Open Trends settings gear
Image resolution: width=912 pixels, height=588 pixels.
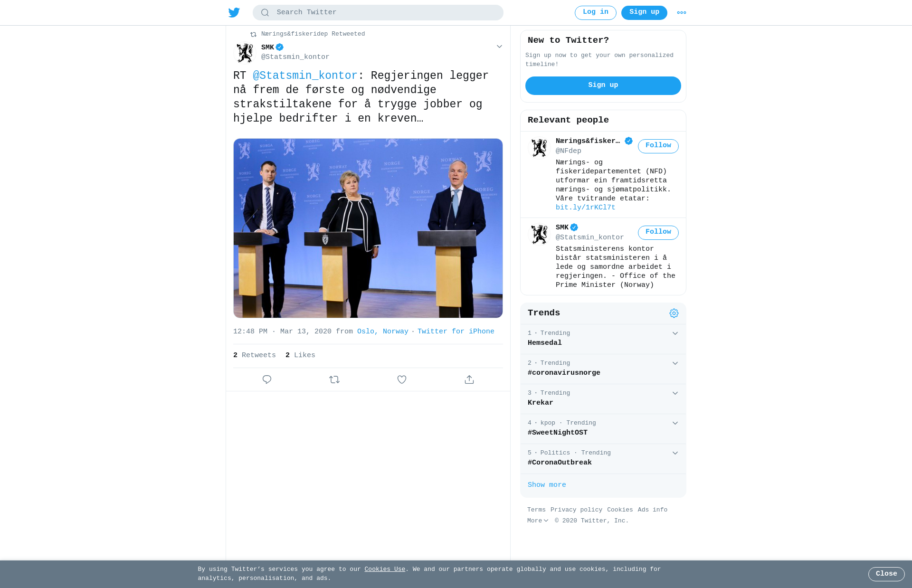tap(674, 313)
